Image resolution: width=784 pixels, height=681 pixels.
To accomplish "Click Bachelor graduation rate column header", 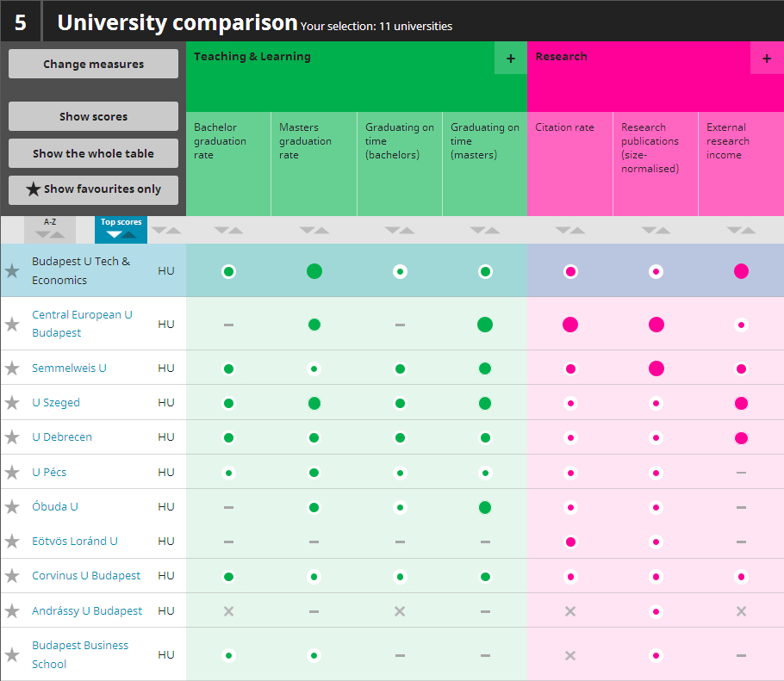I will [228, 164].
